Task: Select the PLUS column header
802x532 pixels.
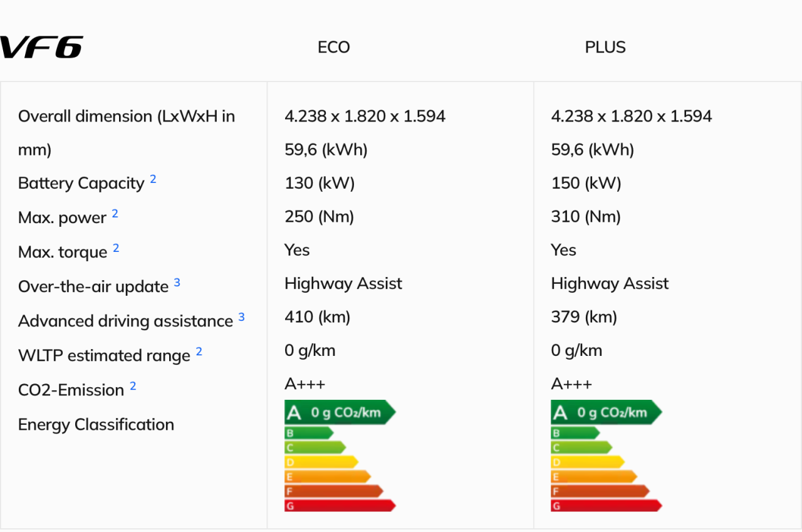Action: (x=605, y=48)
